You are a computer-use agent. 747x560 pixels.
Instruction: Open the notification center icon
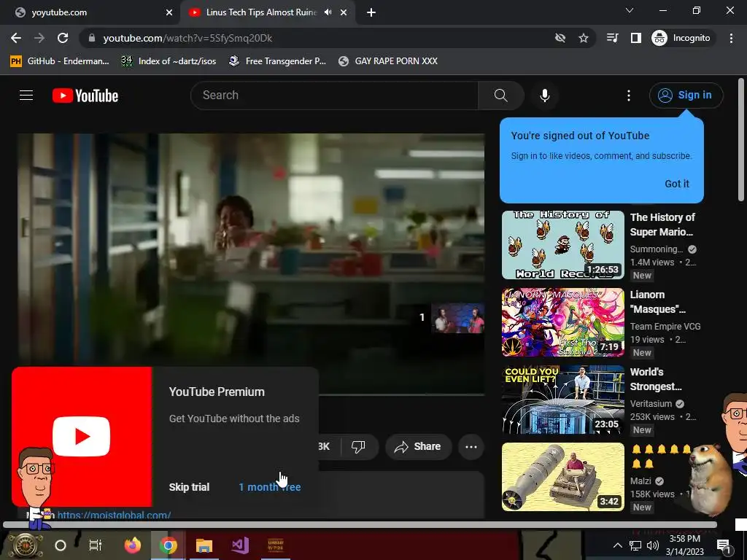click(724, 545)
